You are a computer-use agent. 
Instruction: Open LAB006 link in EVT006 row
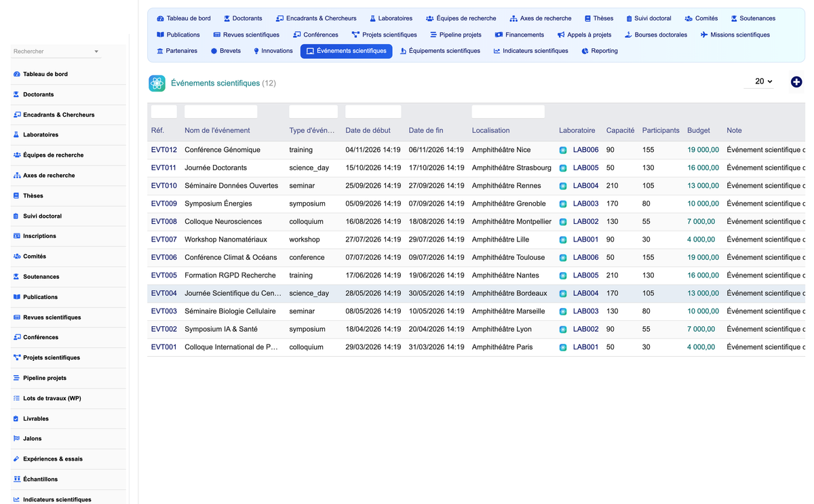click(x=586, y=258)
